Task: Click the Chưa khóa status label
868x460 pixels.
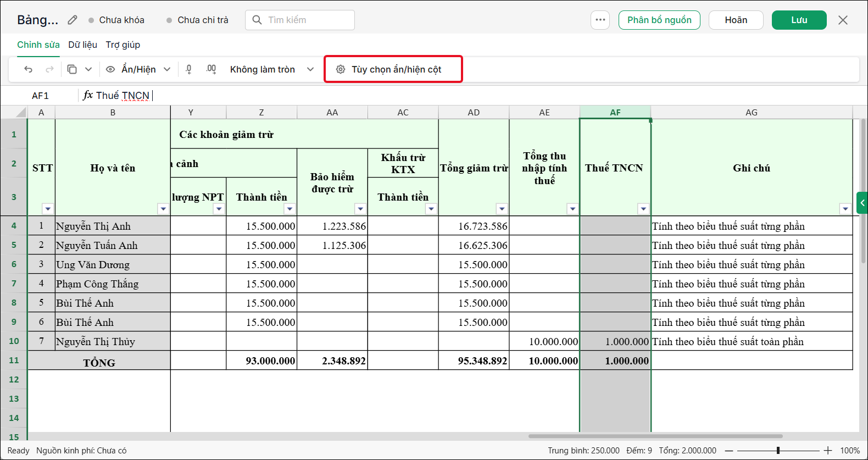Action: coord(121,20)
